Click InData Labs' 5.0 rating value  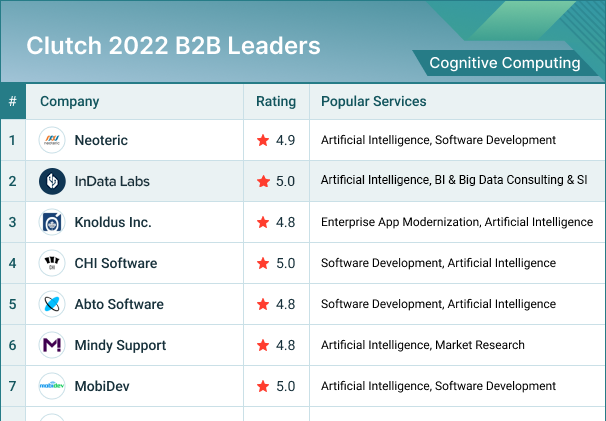(286, 181)
